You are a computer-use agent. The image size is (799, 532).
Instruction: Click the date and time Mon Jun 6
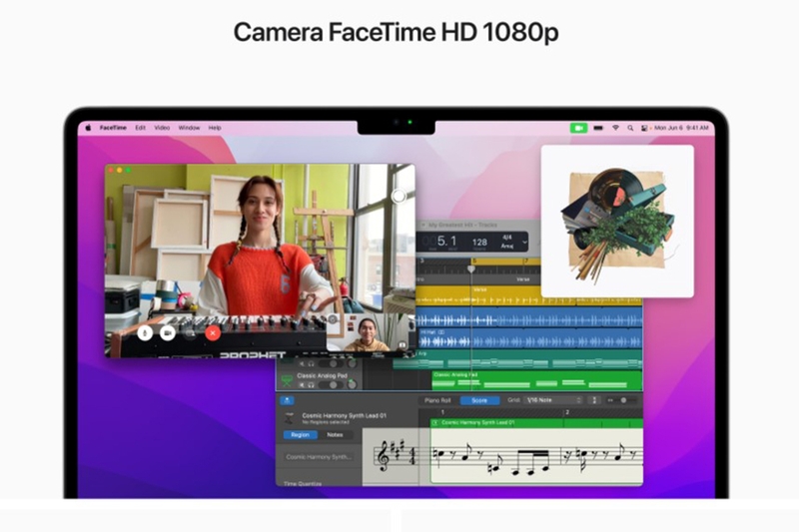[x=681, y=128]
